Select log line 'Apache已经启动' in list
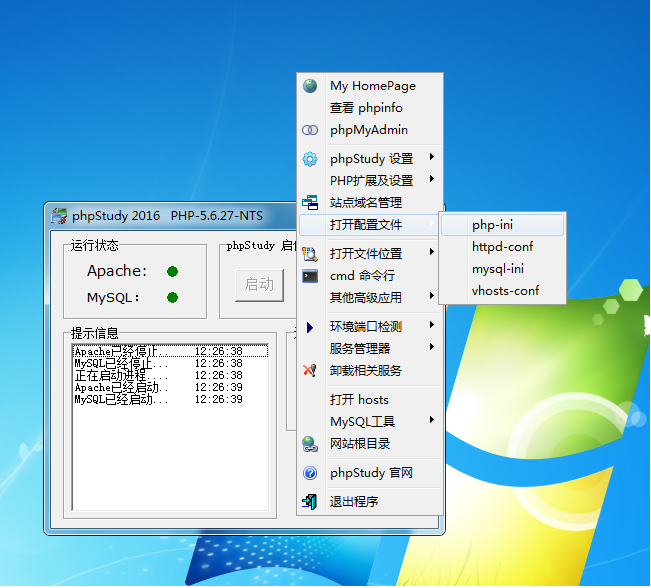 (x=170, y=388)
